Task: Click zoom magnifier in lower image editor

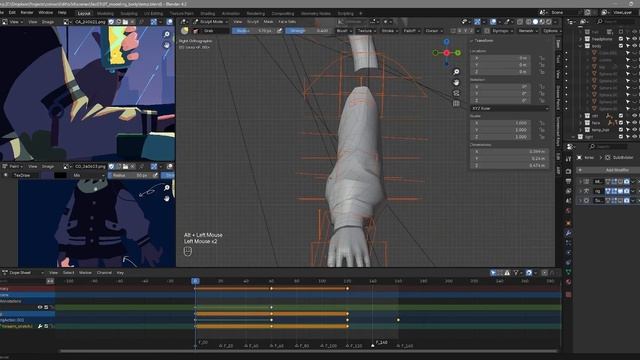Action: (167, 188)
